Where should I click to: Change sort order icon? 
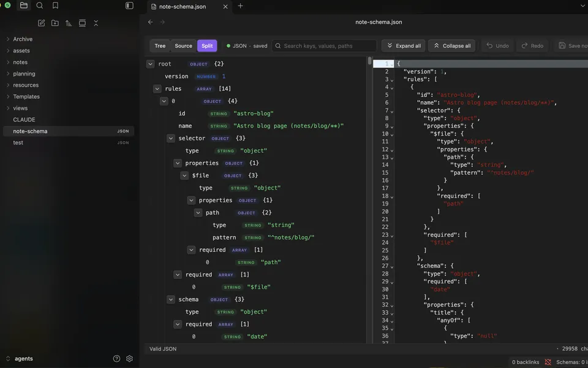coord(68,23)
